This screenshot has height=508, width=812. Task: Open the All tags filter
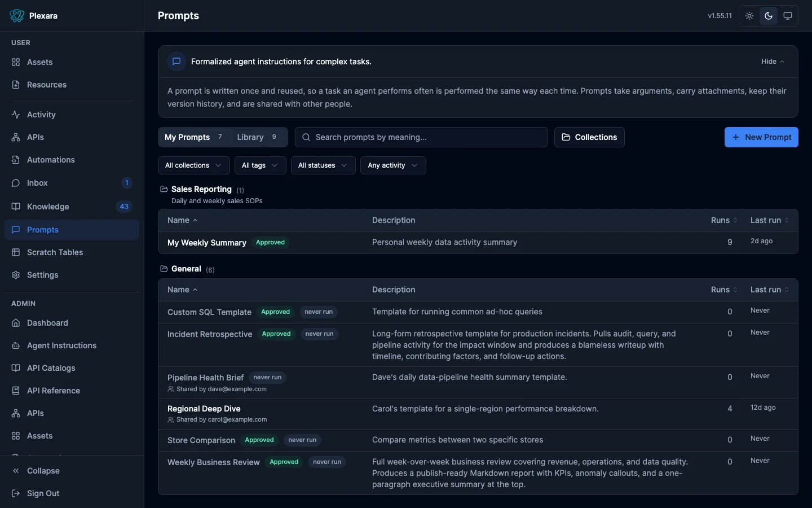[260, 165]
